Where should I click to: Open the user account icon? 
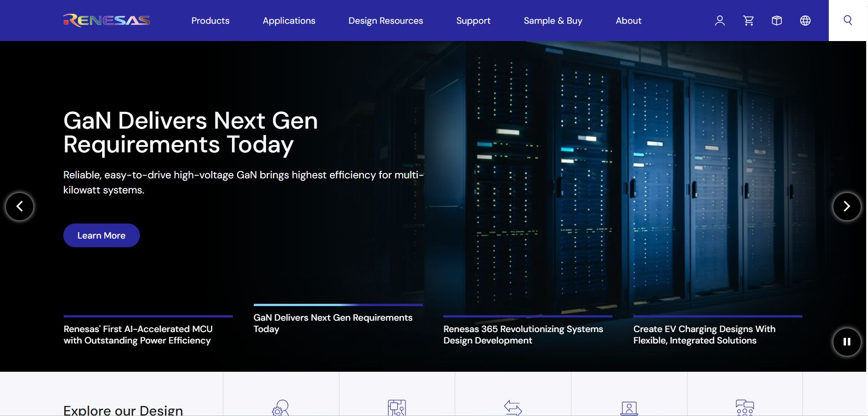click(x=719, y=21)
